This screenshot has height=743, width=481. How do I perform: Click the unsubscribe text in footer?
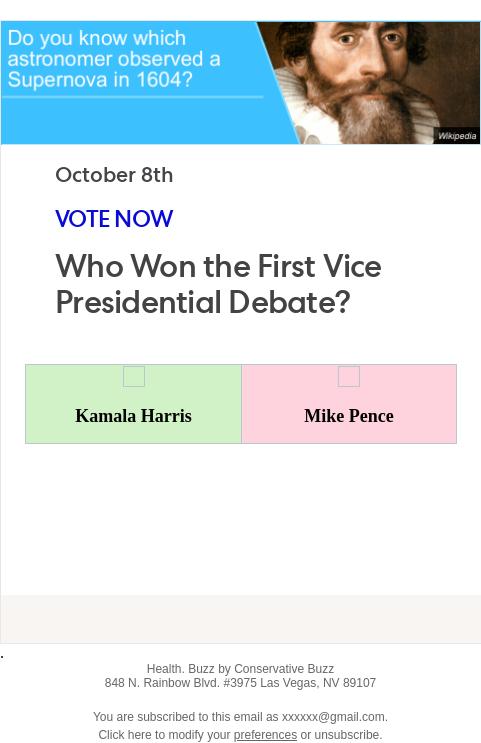pyautogui.click(x=347, y=734)
